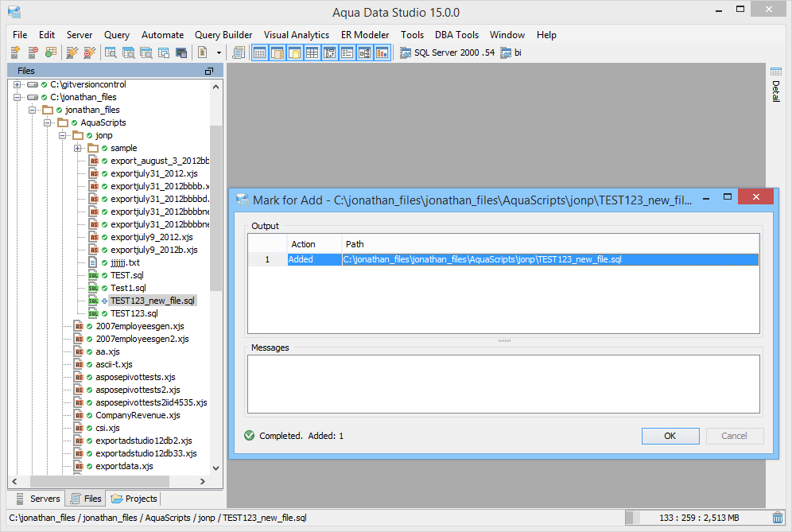
Task: Toggle the yellow window layout button
Action: pos(294,52)
